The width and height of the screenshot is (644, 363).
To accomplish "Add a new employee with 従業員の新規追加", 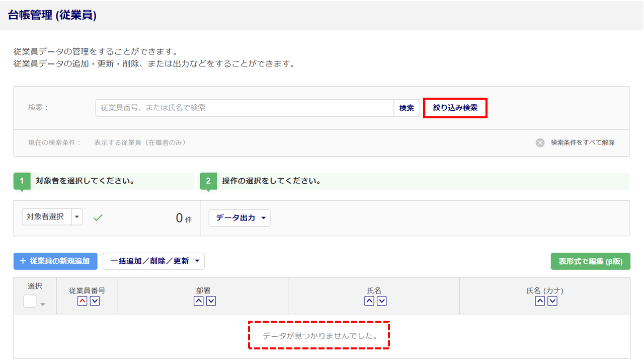I will pos(55,261).
